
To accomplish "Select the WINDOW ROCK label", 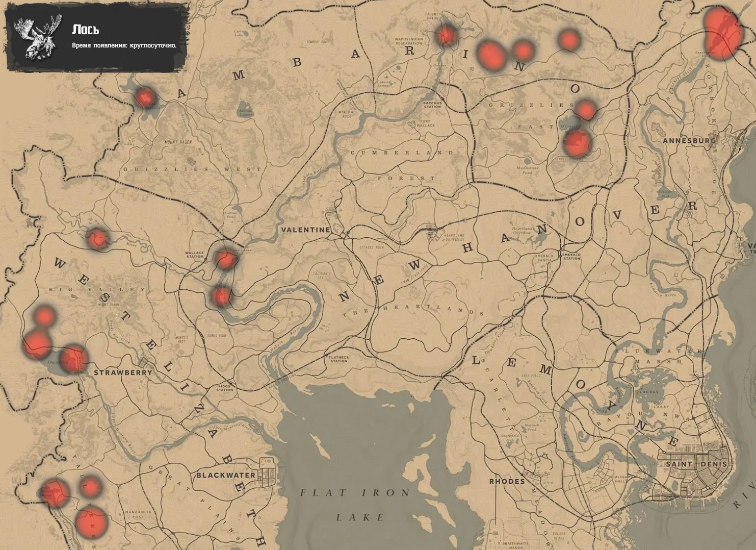I will tap(345, 114).
